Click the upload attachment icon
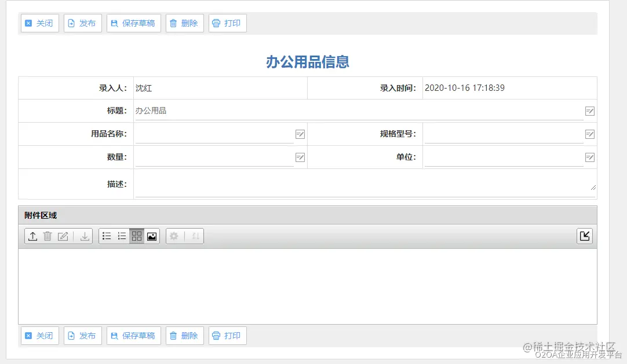The height and width of the screenshot is (364, 627). coord(33,236)
